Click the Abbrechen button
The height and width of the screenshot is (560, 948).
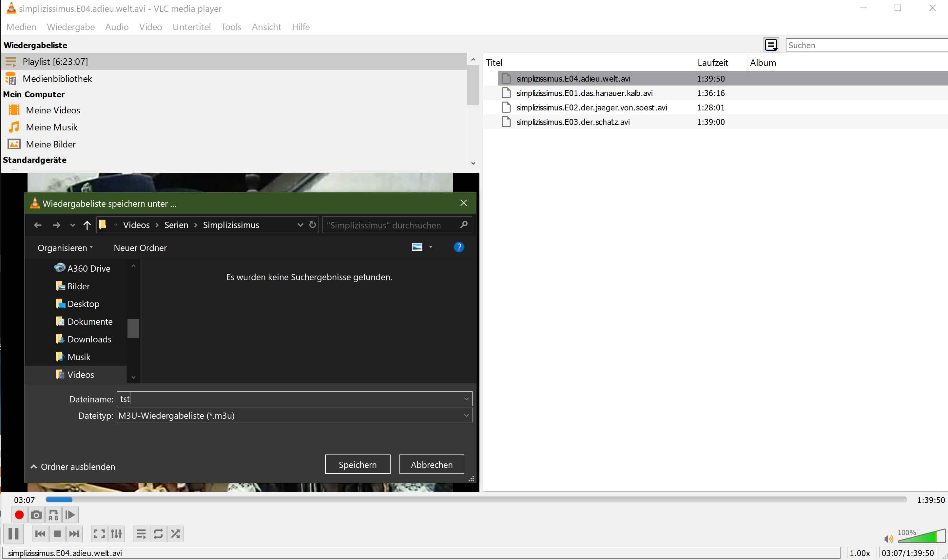[431, 465]
